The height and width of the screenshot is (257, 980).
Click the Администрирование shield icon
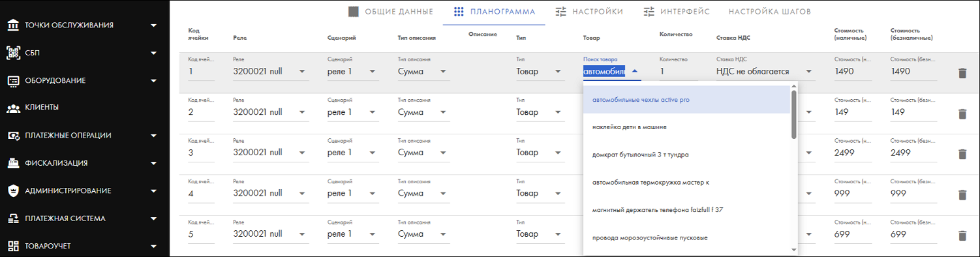pos(13,190)
